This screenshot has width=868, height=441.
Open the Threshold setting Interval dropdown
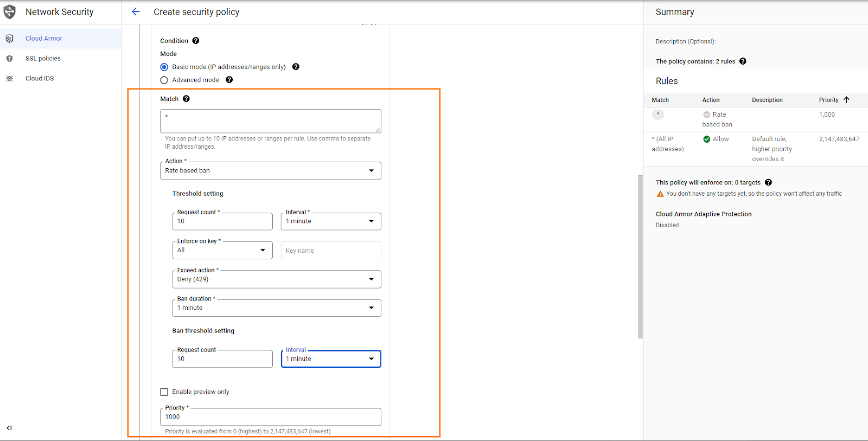[331, 221]
